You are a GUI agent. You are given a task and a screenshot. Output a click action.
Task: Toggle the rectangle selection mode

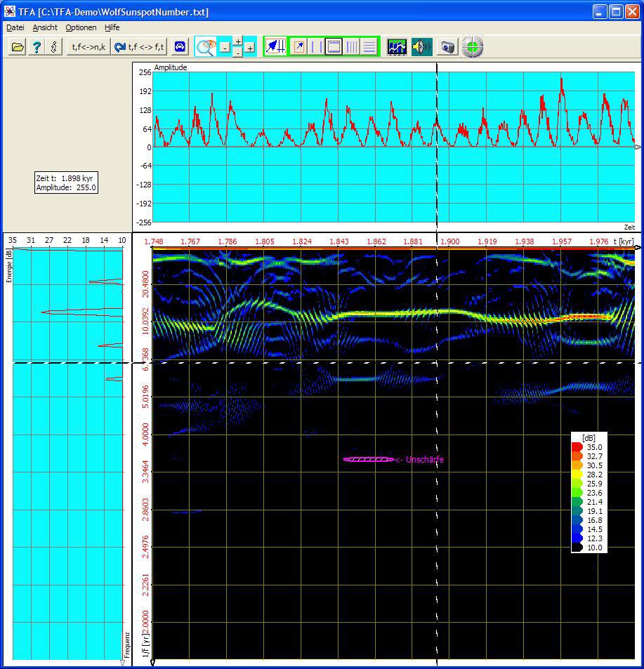point(334,47)
